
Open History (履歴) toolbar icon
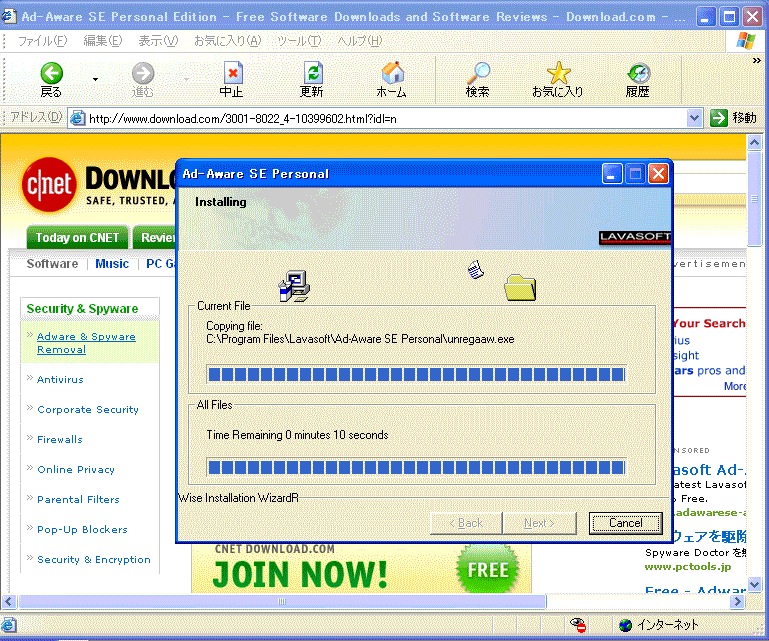(x=638, y=74)
